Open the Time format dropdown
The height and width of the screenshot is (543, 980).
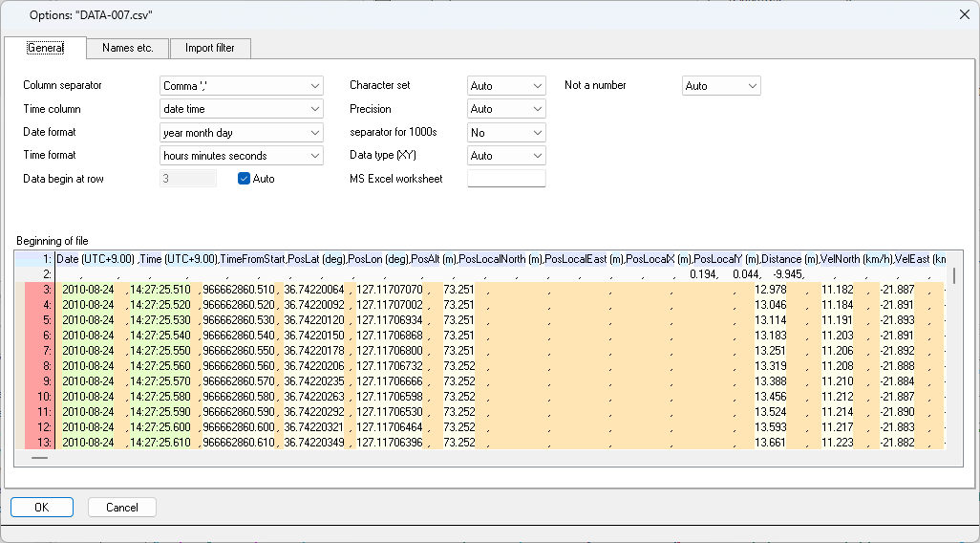[x=242, y=156]
